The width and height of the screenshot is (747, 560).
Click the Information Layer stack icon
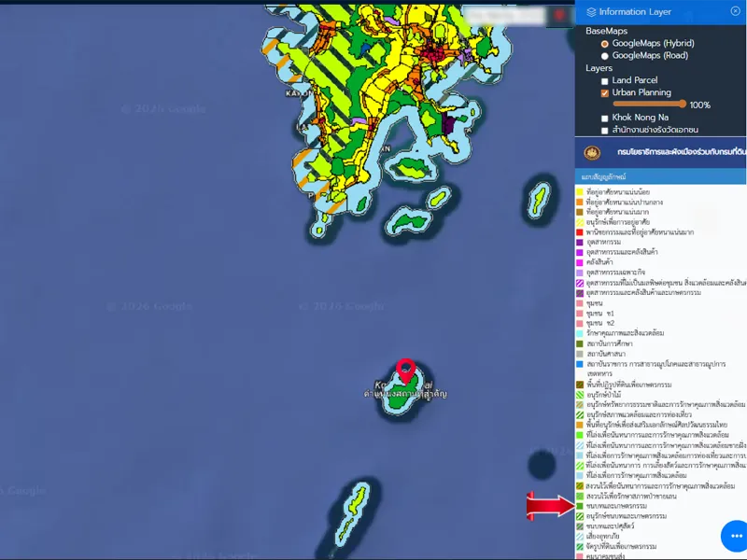tap(591, 12)
